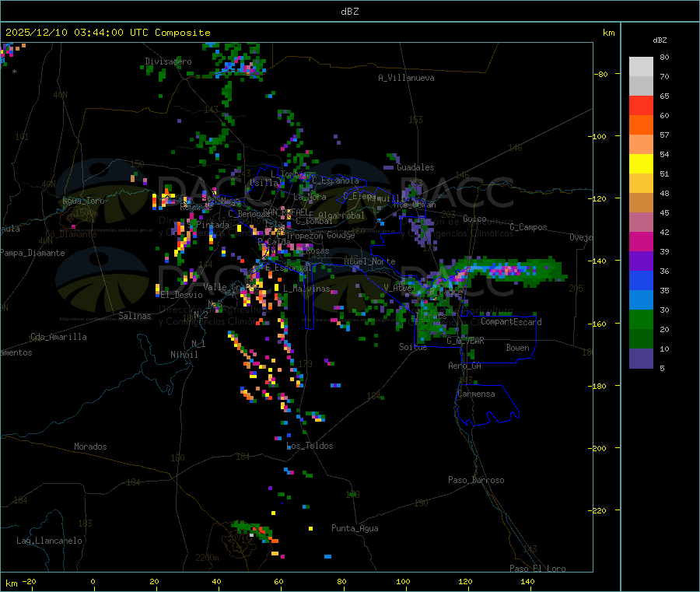Click the bright green 20-30 dBZ legend swatch
The image size is (700, 592).
click(x=641, y=320)
